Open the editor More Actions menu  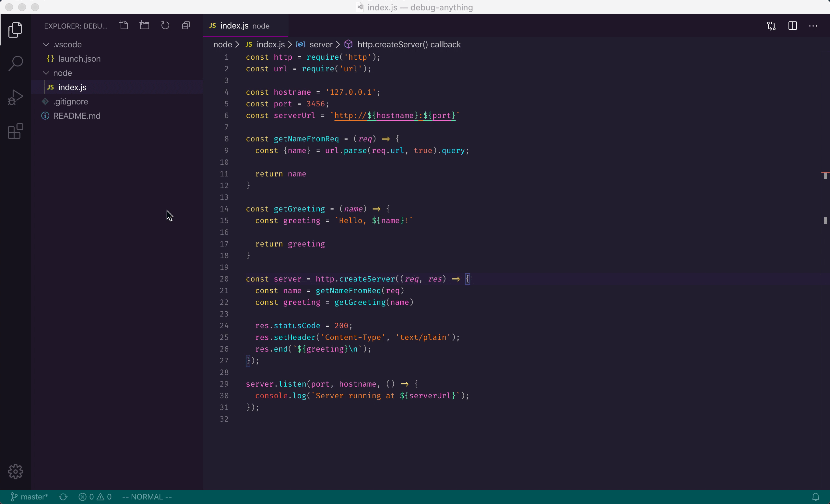813,26
